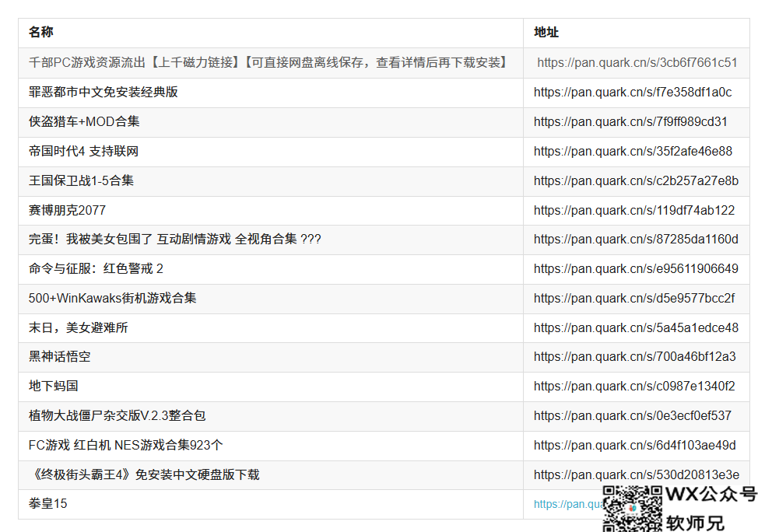Open the URL ending in 530d20813e3e
The width and height of the screenshot is (758, 532).
(x=636, y=475)
